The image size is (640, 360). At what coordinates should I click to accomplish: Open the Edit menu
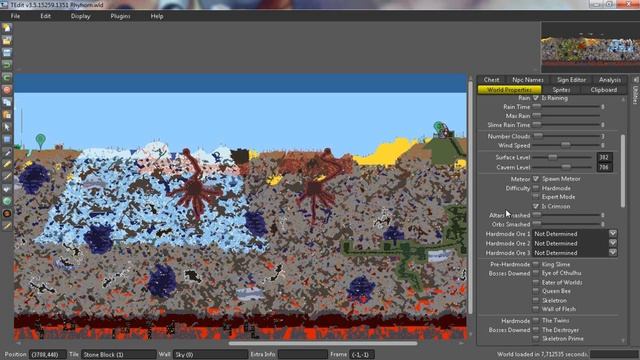45,16
